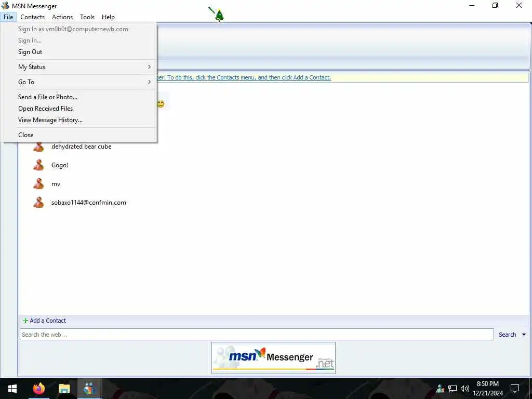532x399 pixels.
Task: Click the Christmas tree icon
Action: click(x=220, y=16)
